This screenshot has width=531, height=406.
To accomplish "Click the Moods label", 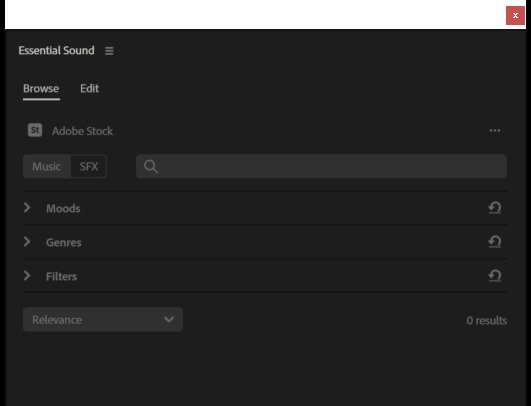I will pyautogui.click(x=63, y=209).
